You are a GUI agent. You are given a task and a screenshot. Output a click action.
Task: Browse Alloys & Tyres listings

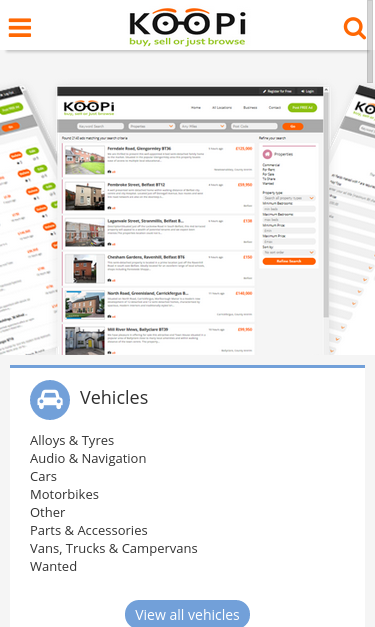click(72, 440)
